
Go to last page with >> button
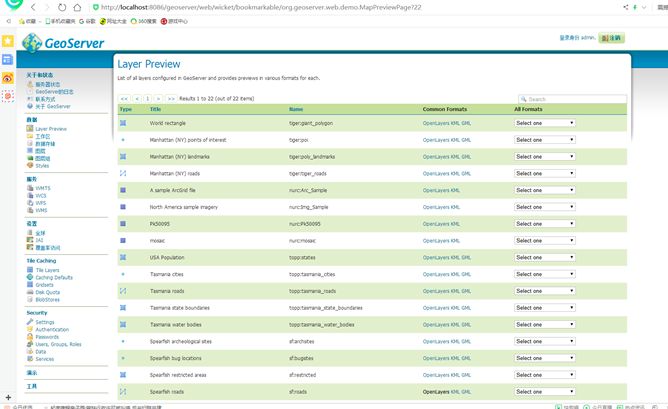(171, 98)
